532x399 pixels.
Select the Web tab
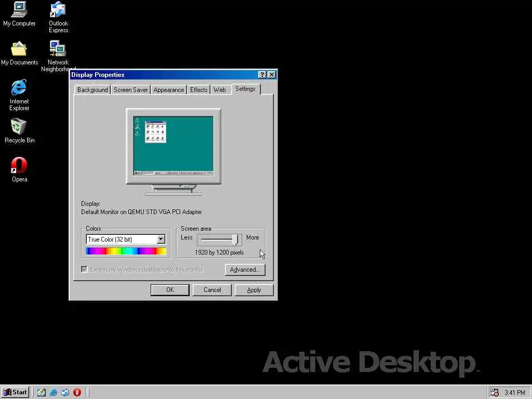click(x=220, y=89)
